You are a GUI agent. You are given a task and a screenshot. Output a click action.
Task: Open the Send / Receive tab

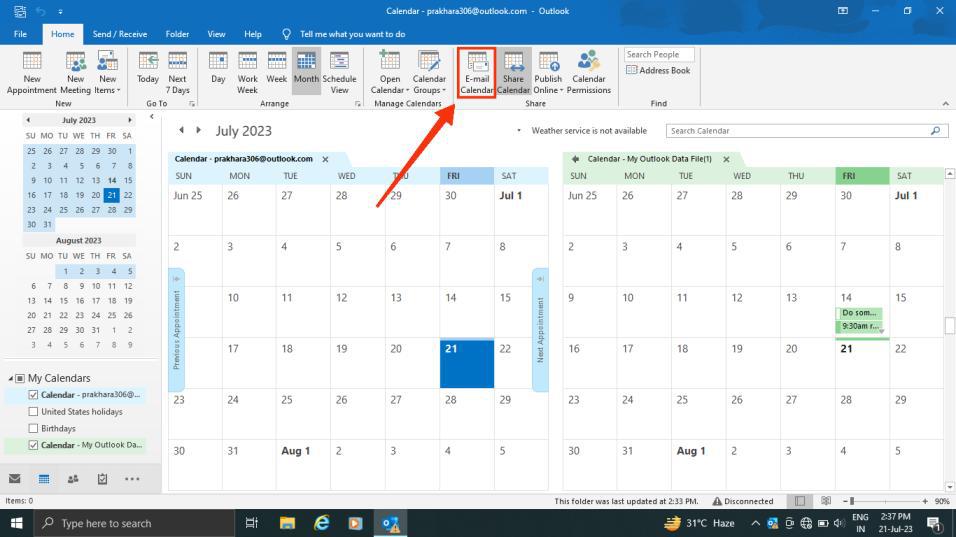click(x=120, y=34)
